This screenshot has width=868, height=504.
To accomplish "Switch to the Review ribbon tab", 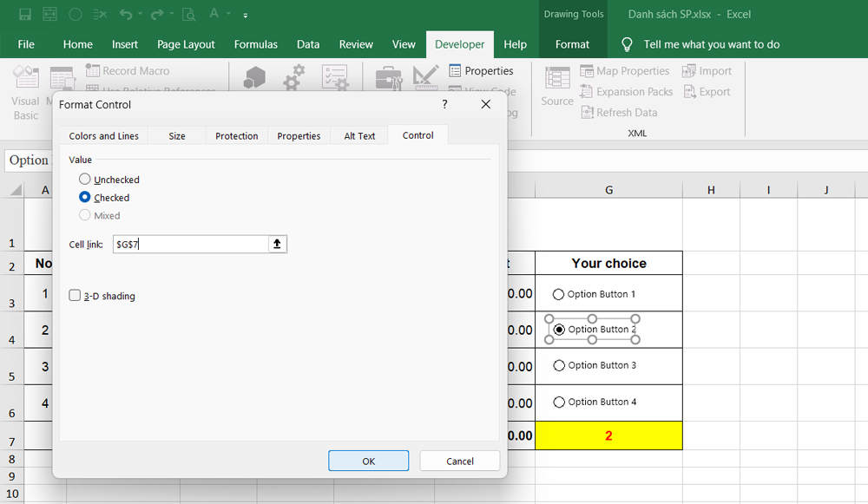I will (356, 44).
